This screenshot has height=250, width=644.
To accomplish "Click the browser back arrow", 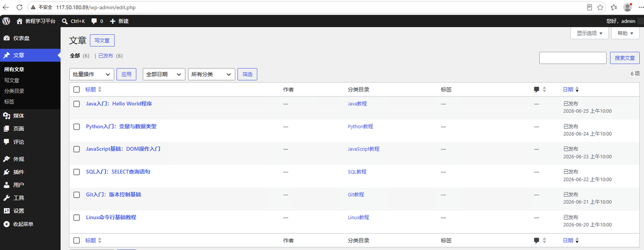I will point(6,8).
